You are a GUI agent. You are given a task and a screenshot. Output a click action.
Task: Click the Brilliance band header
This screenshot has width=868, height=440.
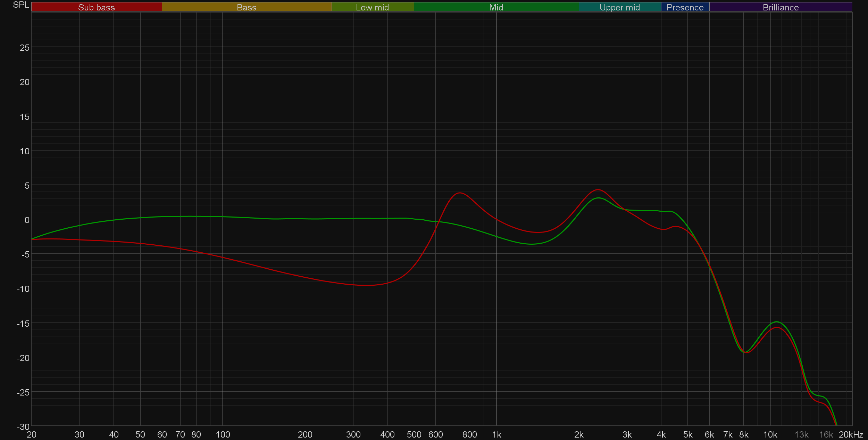[x=781, y=7]
